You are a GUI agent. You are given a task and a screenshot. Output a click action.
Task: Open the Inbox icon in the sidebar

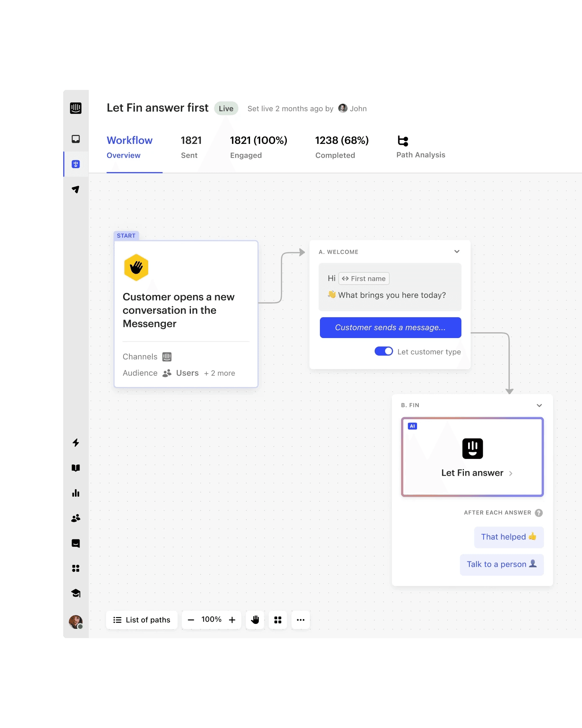click(76, 139)
